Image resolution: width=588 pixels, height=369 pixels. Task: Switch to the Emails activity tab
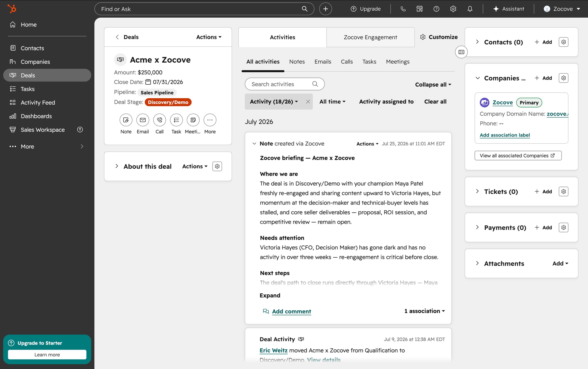click(x=323, y=62)
